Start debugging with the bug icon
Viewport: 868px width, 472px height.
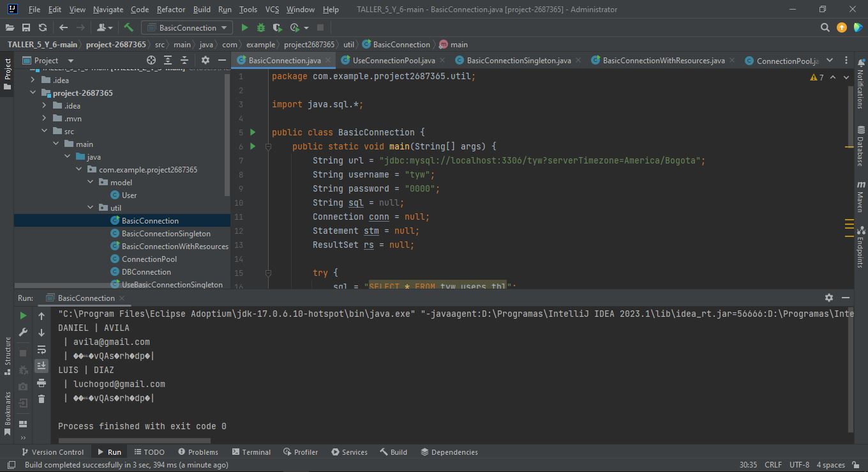pos(260,27)
